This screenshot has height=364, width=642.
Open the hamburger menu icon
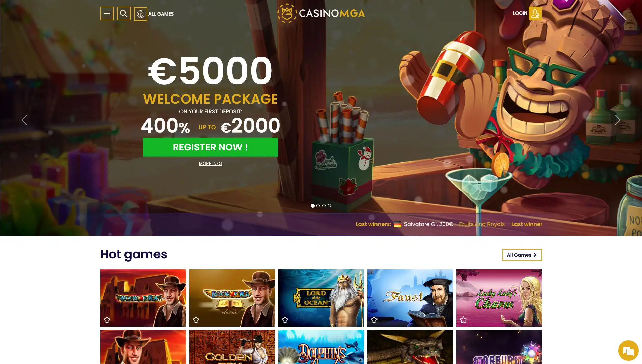click(107, 13)
